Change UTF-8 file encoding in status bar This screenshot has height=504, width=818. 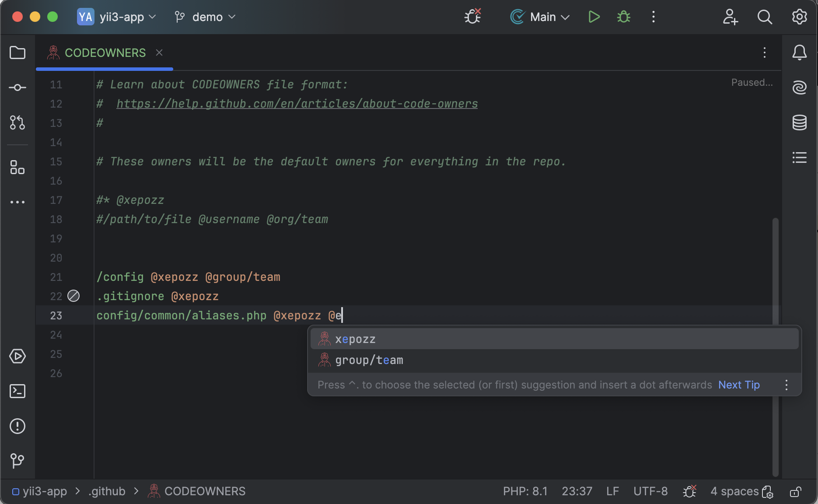650,491
